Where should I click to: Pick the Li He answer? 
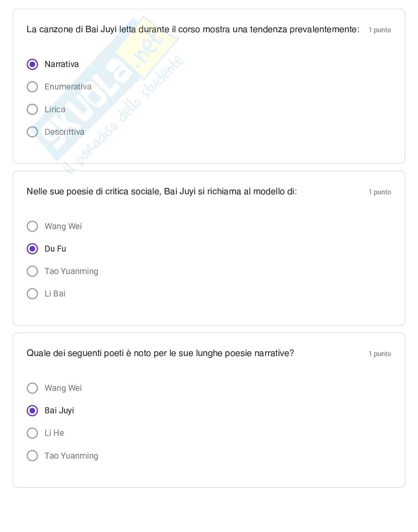point(33,433)
